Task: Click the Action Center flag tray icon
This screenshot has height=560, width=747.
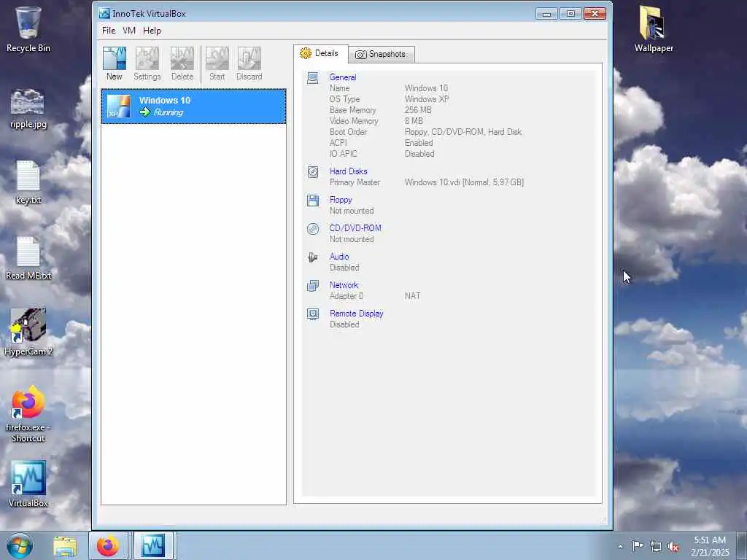Action: point(638,546)
